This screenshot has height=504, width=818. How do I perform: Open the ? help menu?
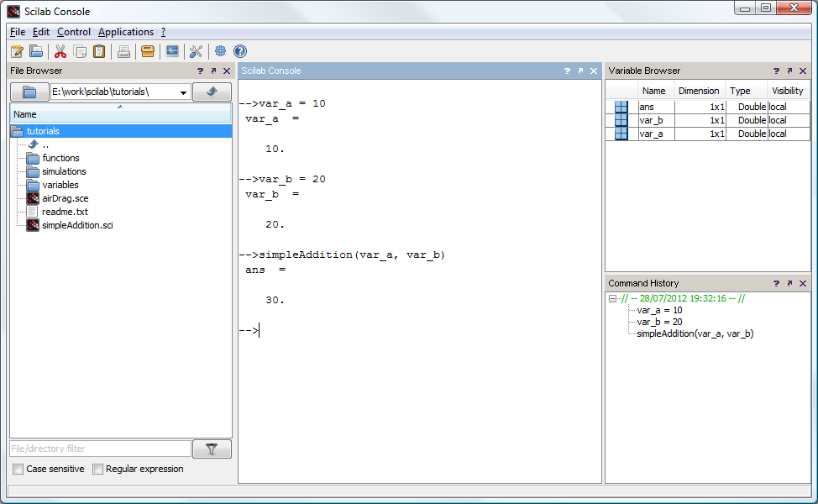pos(163,32)
